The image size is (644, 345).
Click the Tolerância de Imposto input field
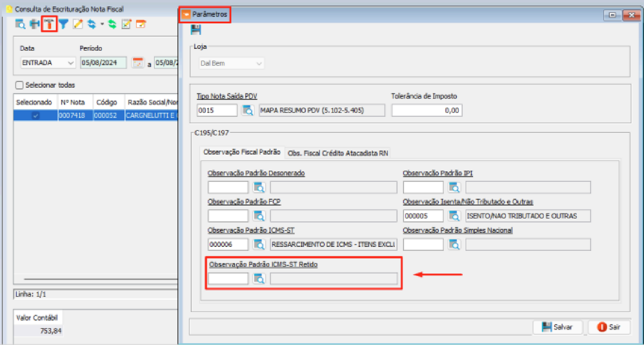click(426, 110)
